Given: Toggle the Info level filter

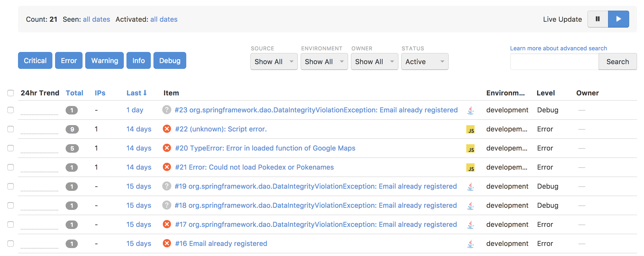Looking at the screenshot, I should pyautogui.click(x=139, y=60).
